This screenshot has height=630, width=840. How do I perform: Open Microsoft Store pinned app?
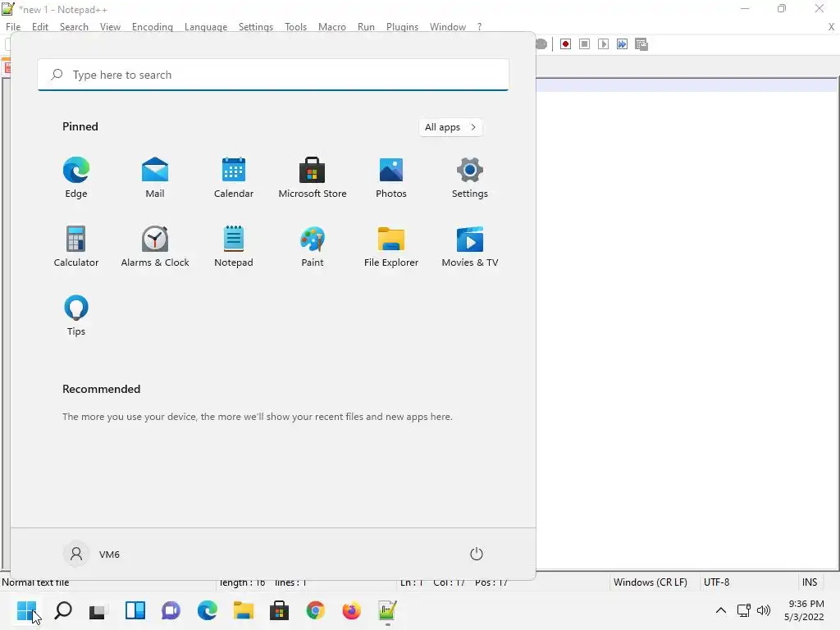313,178
